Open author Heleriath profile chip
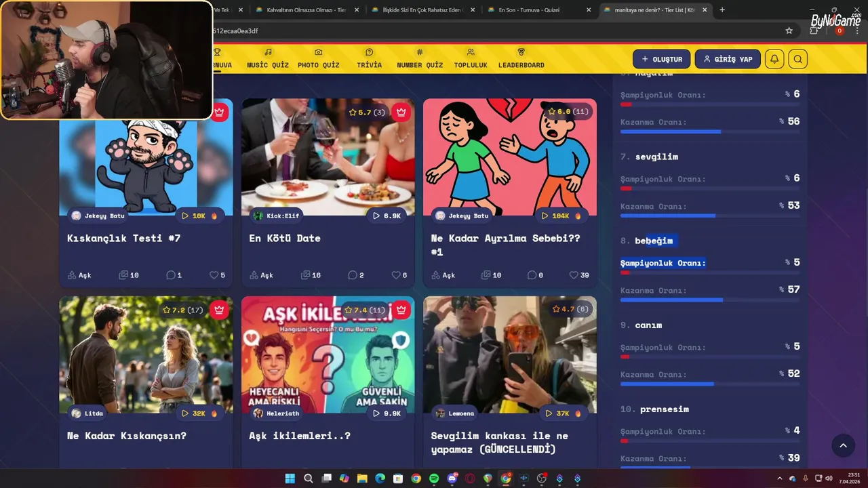The image size is (868, 488). (275, 413)
